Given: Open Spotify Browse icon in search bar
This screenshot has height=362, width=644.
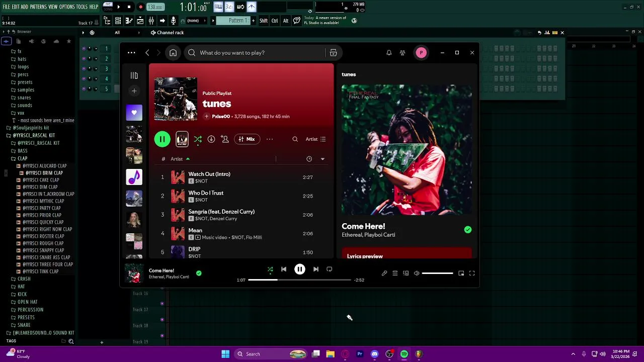Looking at the screenshot, I should (333, 53).
